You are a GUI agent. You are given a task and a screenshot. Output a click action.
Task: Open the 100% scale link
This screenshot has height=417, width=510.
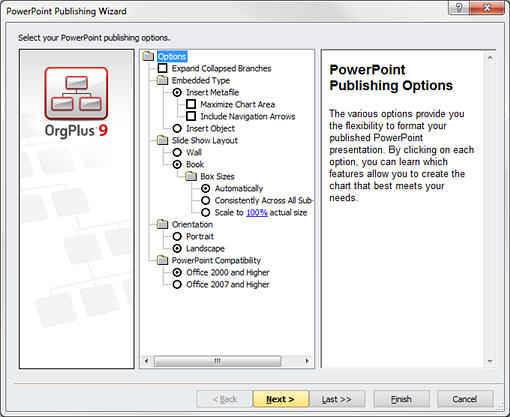tap(257, 212)
